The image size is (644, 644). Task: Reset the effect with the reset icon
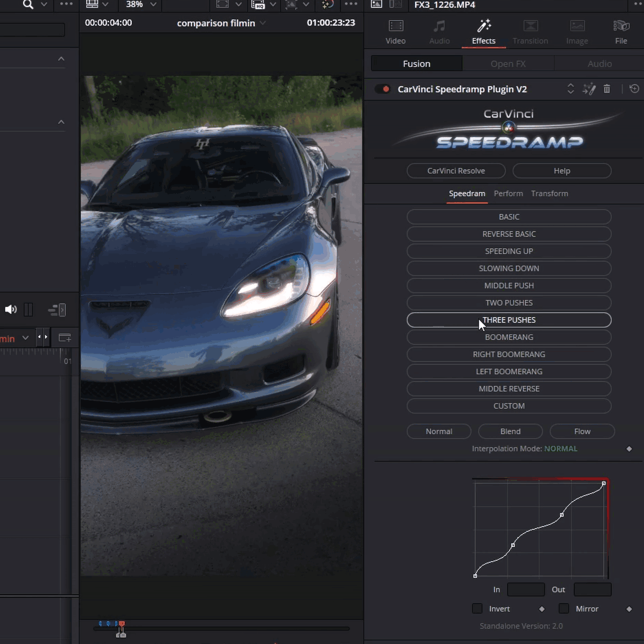pyautogui.click(x=634, y=89)
